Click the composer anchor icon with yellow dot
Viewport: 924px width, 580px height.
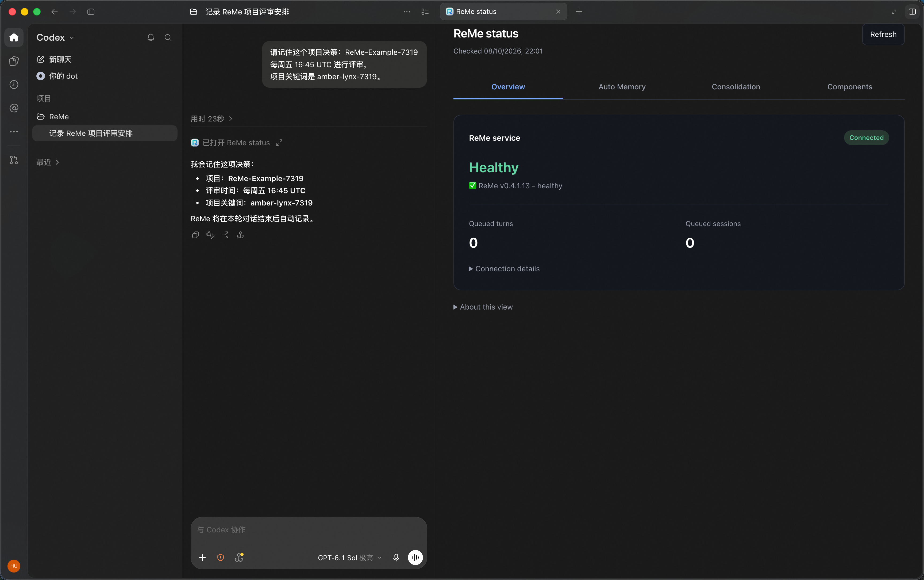[239, 557]
